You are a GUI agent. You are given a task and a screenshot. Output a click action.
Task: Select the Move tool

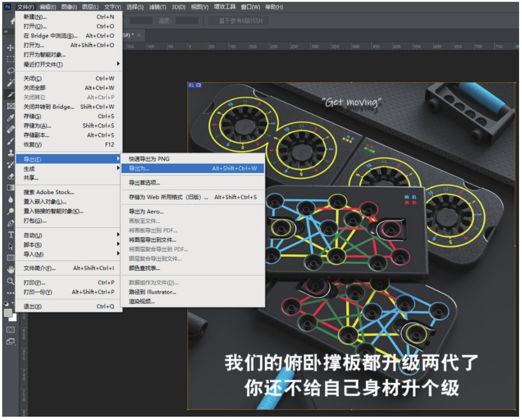pyautogui.click(x=11, y=48)
